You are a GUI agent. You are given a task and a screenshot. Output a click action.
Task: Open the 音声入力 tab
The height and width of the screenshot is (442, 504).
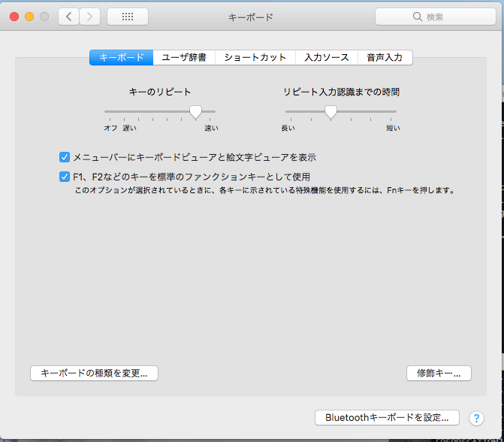[385, 58]
